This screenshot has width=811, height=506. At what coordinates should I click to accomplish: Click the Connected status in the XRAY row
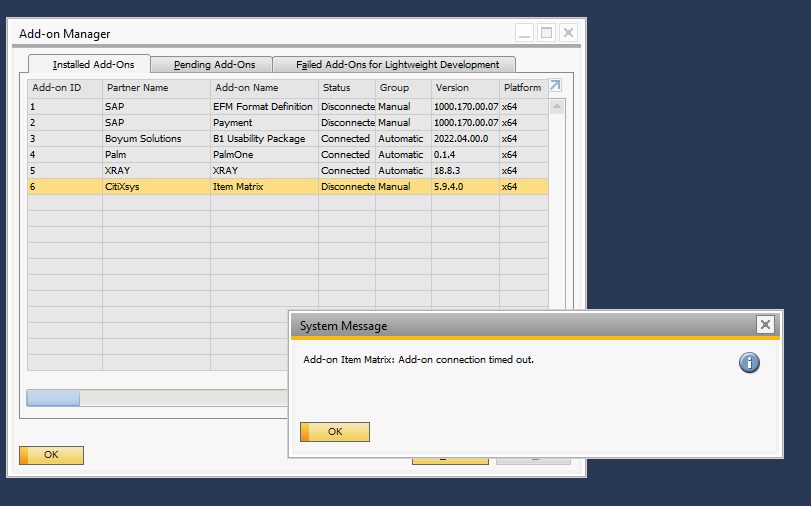(347, 171)
